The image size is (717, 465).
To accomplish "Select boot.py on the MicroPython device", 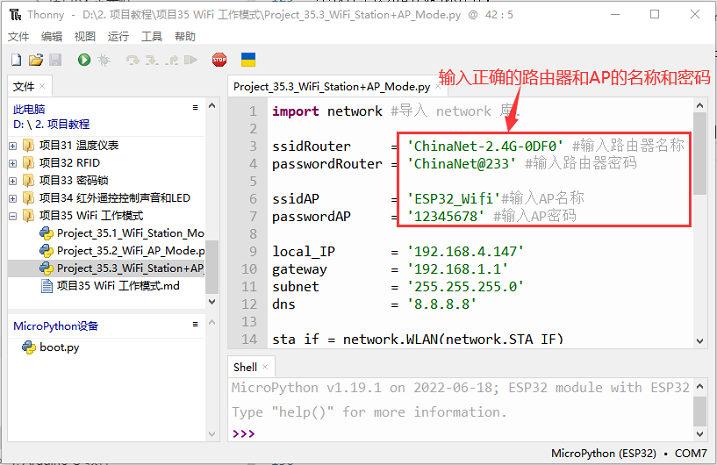I will [x=59, y=347].
